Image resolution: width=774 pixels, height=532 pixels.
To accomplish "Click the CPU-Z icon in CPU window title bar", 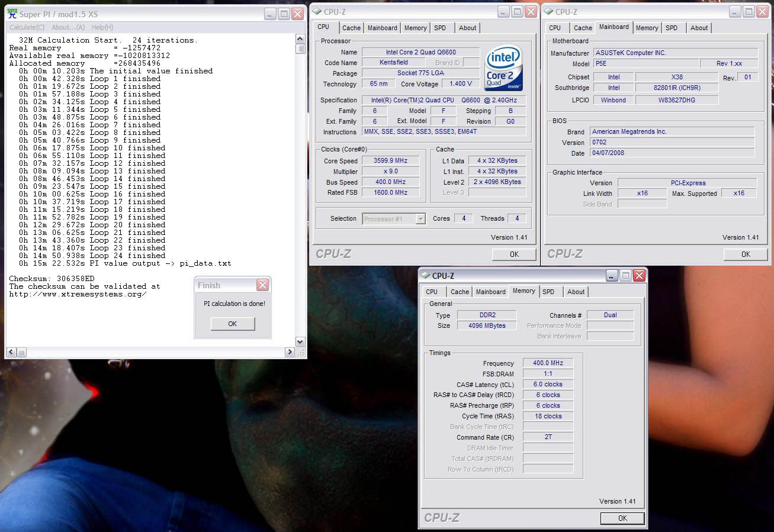I will pyautogui.click(x=317, y=11).
